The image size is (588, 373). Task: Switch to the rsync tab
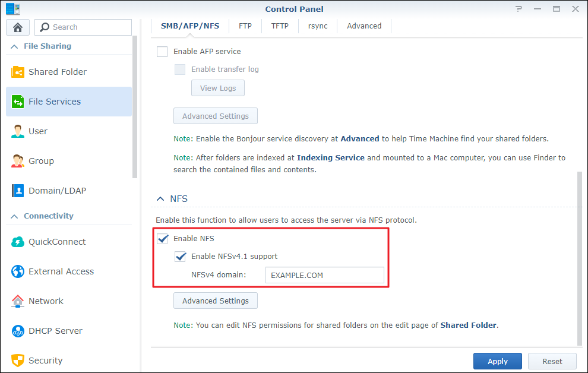[x=317, y=26]
